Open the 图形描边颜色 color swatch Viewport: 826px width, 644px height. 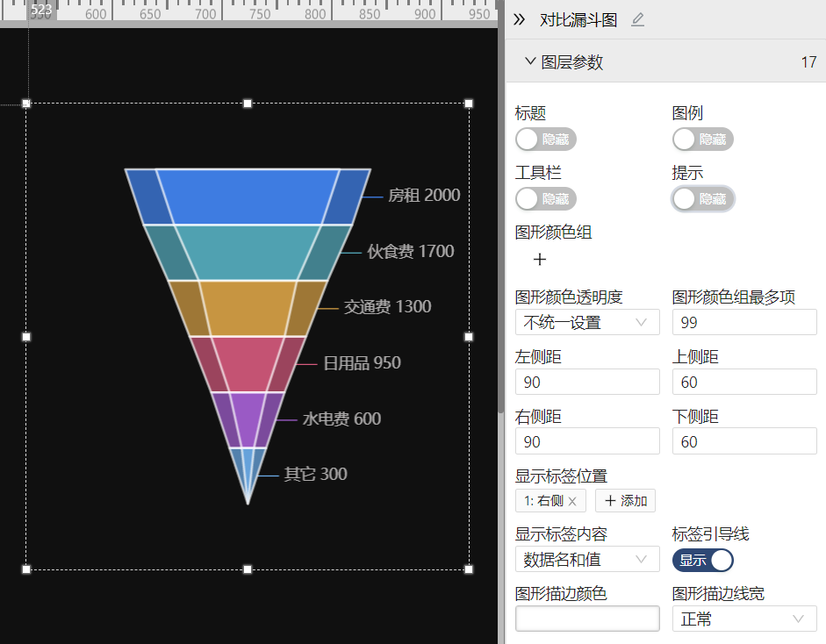pyautogui.click(x=586, y=619)
